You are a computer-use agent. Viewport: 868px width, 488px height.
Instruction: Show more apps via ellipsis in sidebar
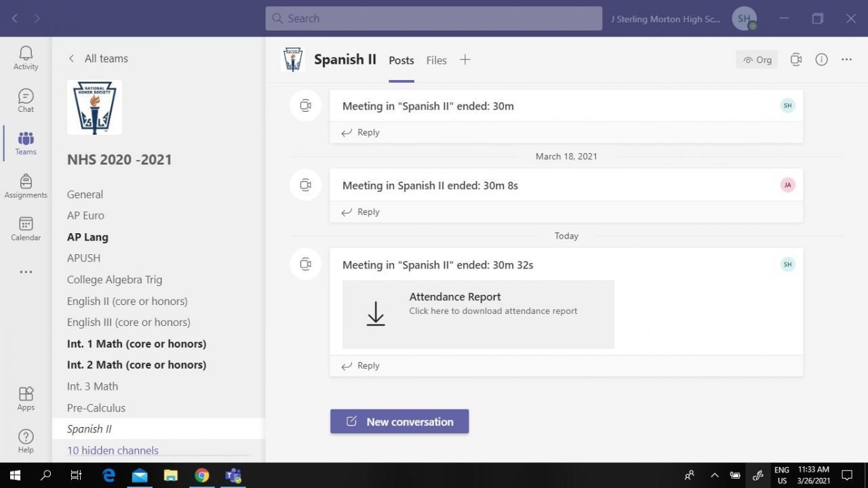point(26,272)
